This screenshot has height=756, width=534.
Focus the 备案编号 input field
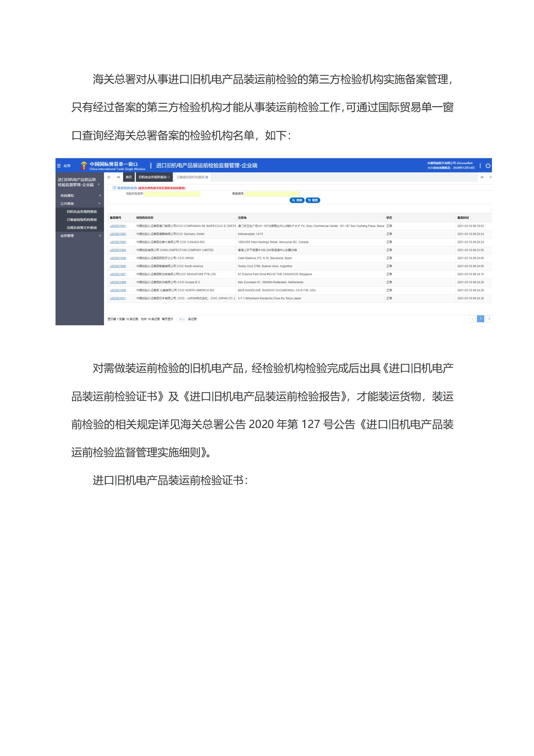click(x=272, y=194)
